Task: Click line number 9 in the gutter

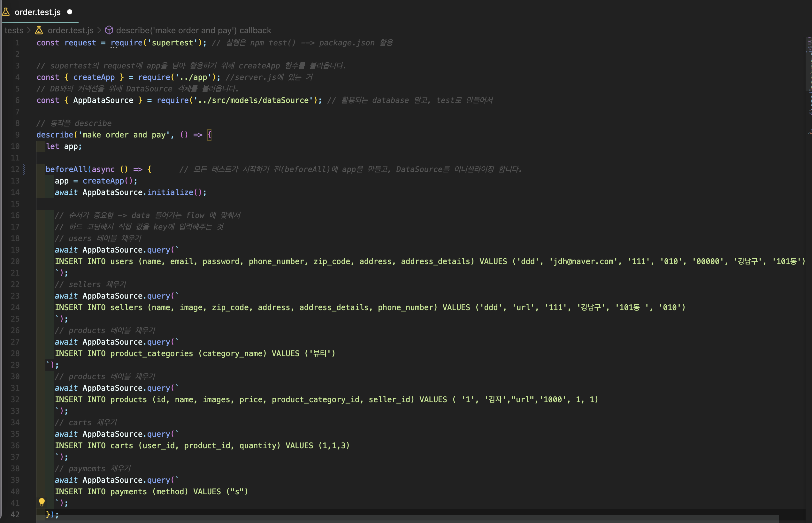Action: 17,135
